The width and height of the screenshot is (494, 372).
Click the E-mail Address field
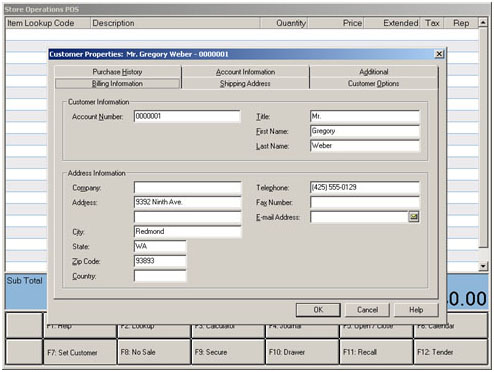[x=359, y=217]
